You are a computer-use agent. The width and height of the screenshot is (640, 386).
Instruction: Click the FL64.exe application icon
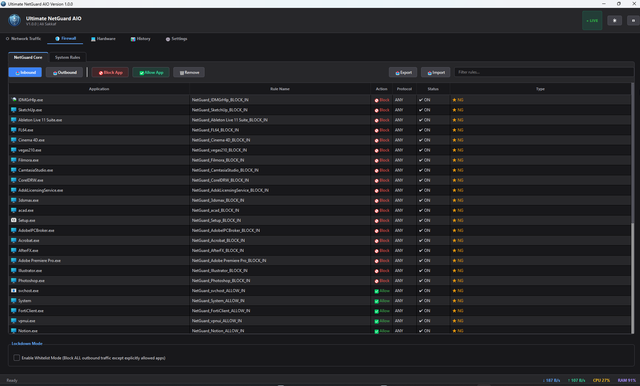13,130
